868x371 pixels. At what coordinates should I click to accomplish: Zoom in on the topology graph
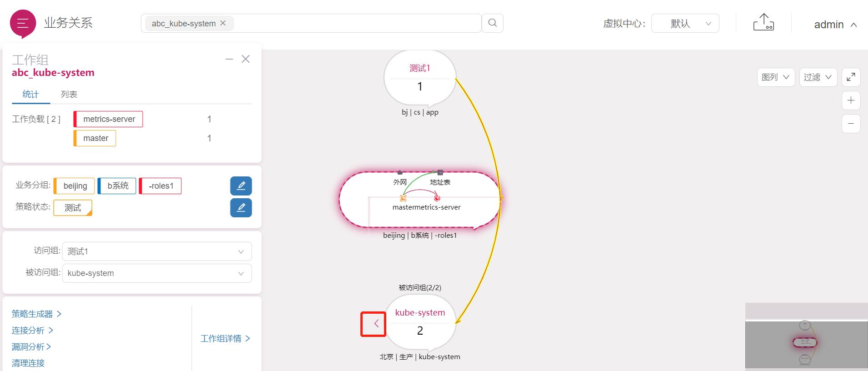851,100
